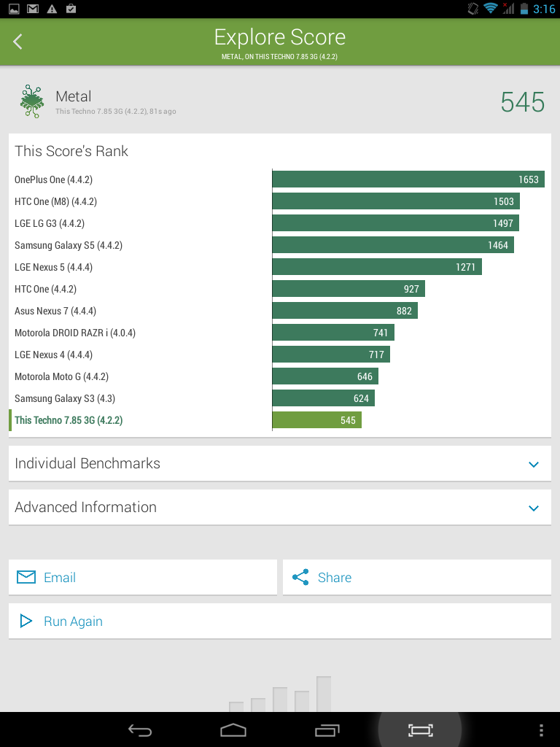Tap the Android home navigation button

click(233, 729)
